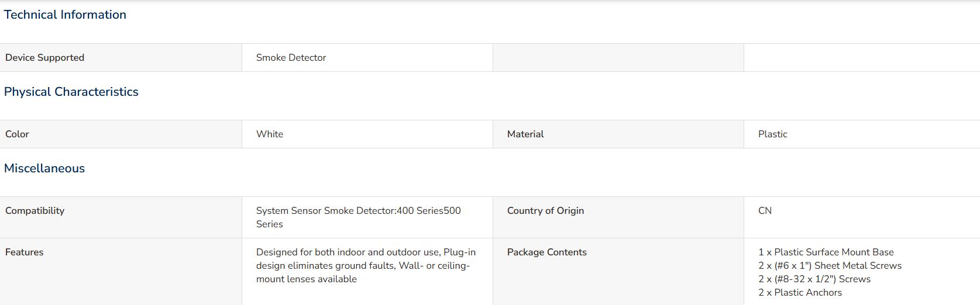Click the Plastic Surface Mount Base line
This screenshot has width=980, height=305.
click(826, 252)
